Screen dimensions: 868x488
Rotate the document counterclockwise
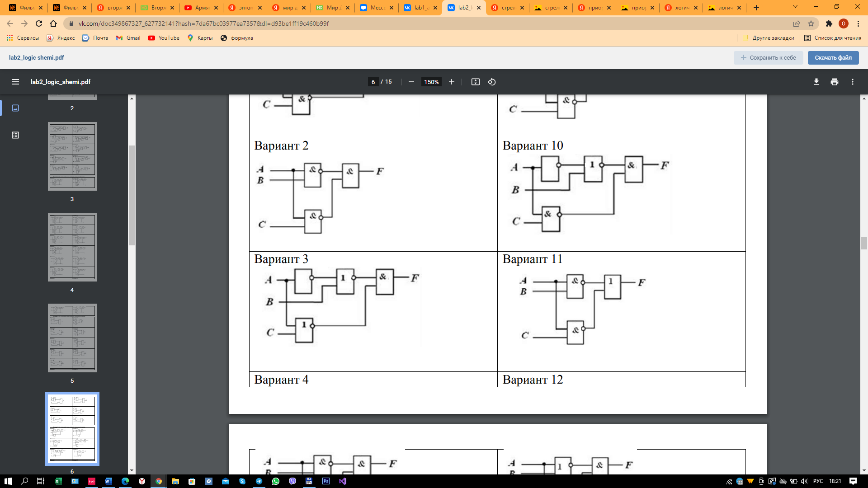(492, 82)
